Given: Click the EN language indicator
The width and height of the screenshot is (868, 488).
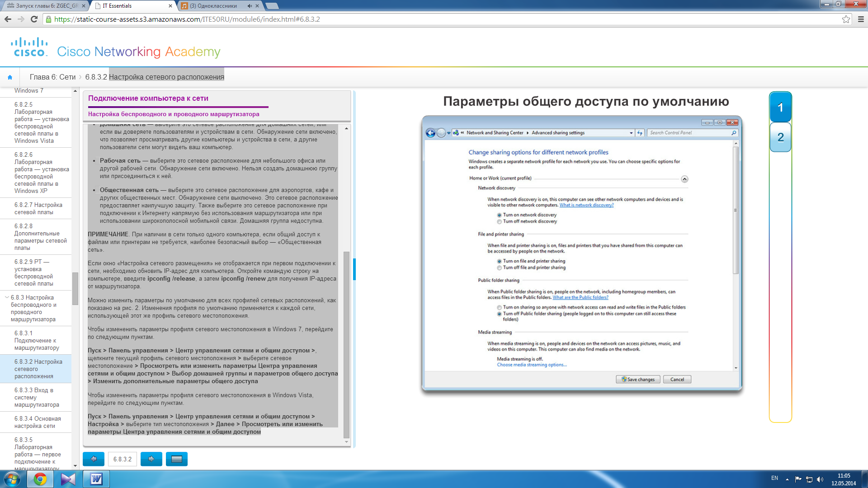Looking at the screenshot, I should (774, 478).
